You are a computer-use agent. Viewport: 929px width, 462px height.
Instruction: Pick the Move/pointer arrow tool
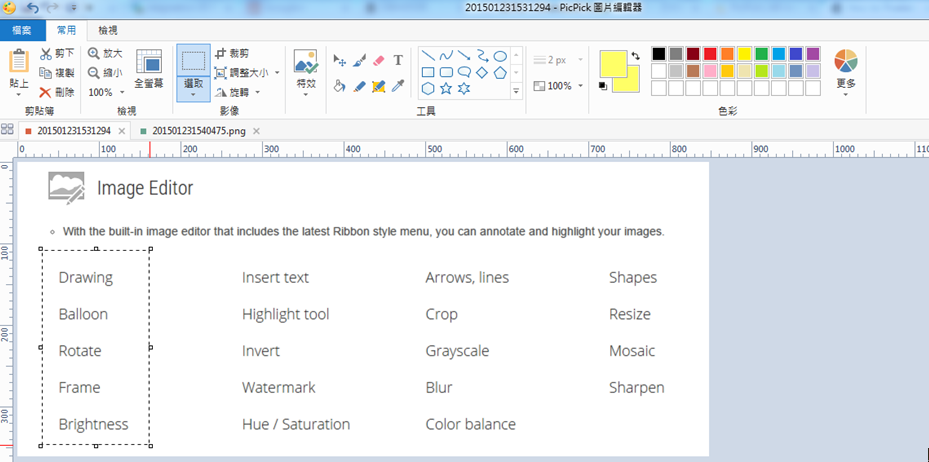340,60
